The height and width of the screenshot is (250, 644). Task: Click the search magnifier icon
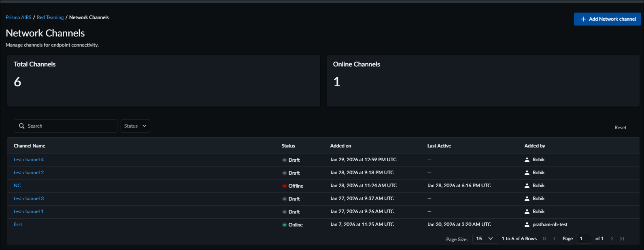click(x=22, y=126)
